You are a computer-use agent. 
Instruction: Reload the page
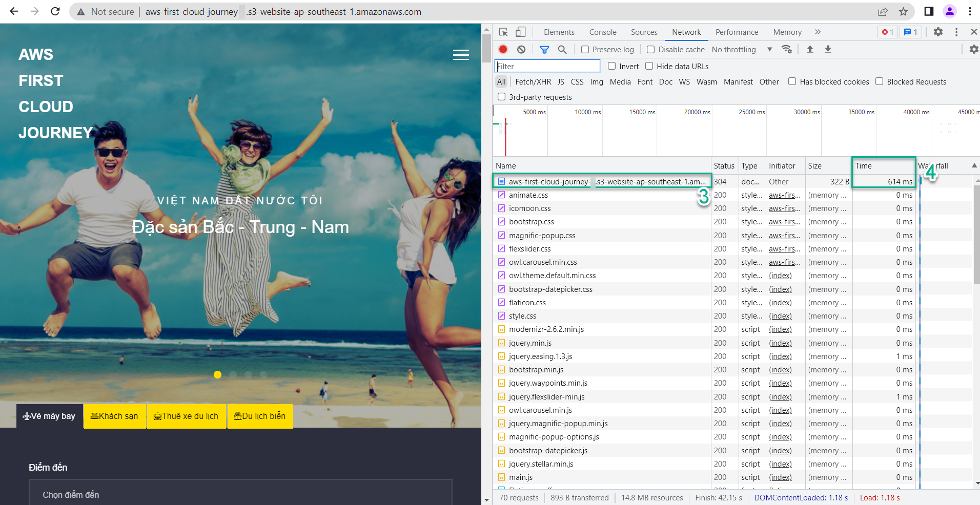[x=55, y=11]
